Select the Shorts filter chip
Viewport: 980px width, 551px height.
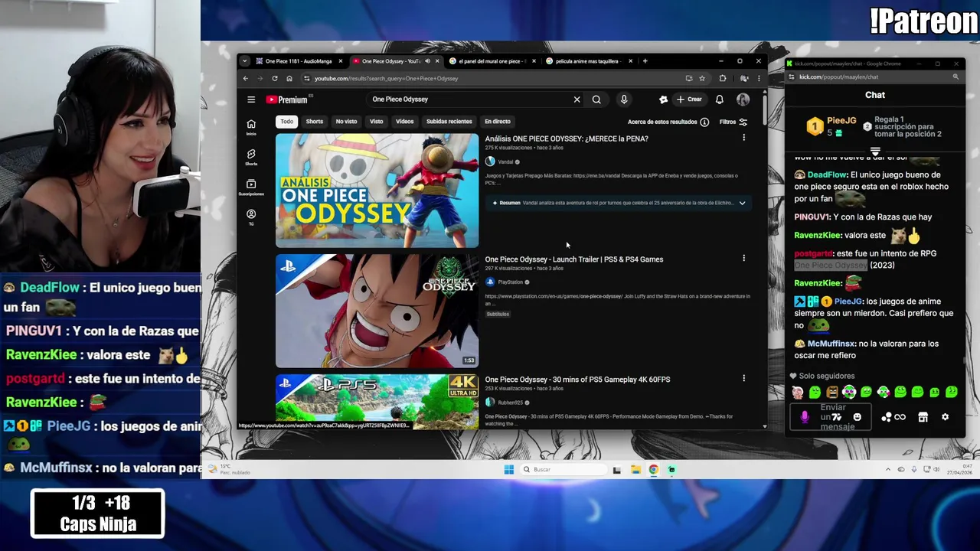click(315, 122)
